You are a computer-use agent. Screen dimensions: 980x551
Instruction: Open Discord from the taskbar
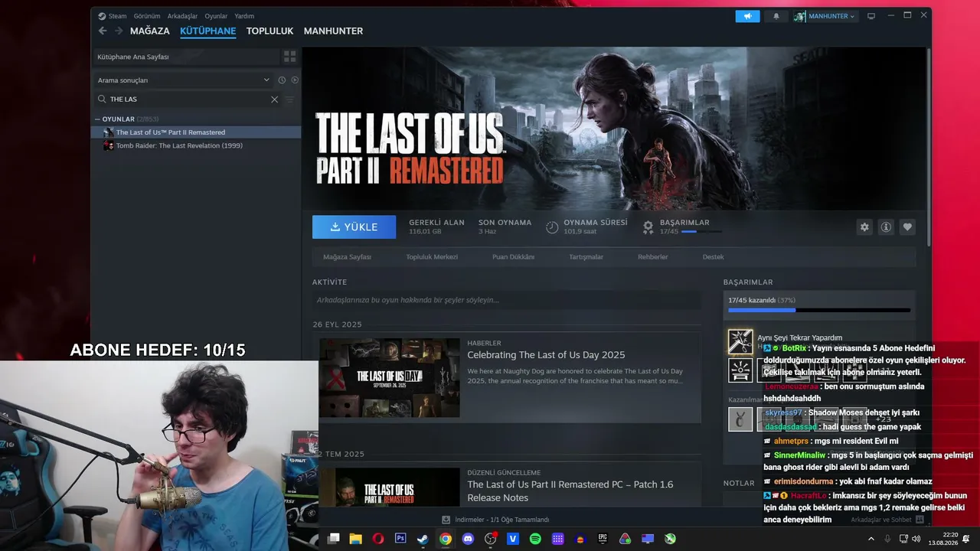pos(468,539)
